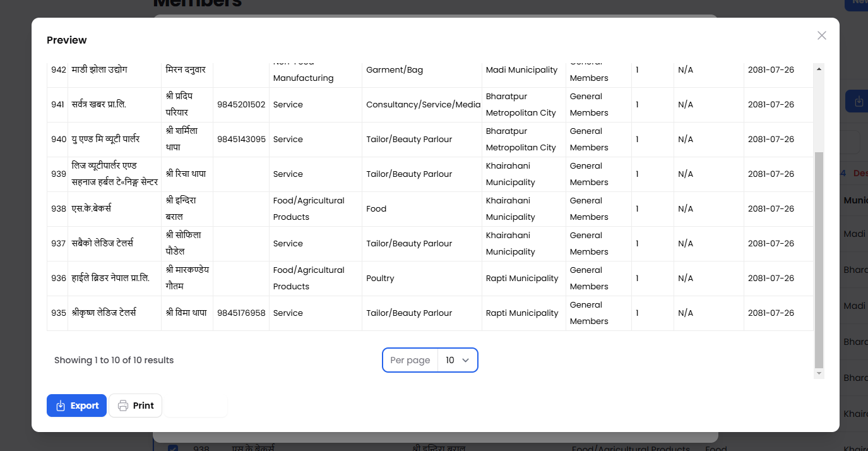Click the Showing 1 to 10 results text
Image resolution: width=868 pixels, height=451 pixels.
114,360
